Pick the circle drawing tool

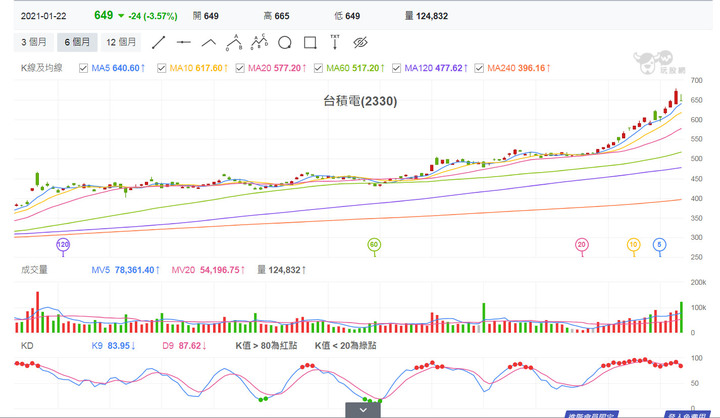coord(285,43)
